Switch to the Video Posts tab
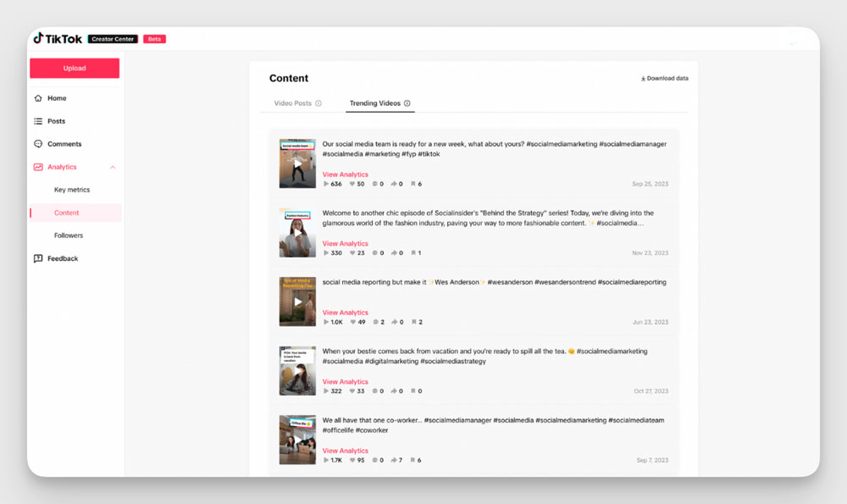The height and width of the screenshot is (504, 847). (292, 103)
